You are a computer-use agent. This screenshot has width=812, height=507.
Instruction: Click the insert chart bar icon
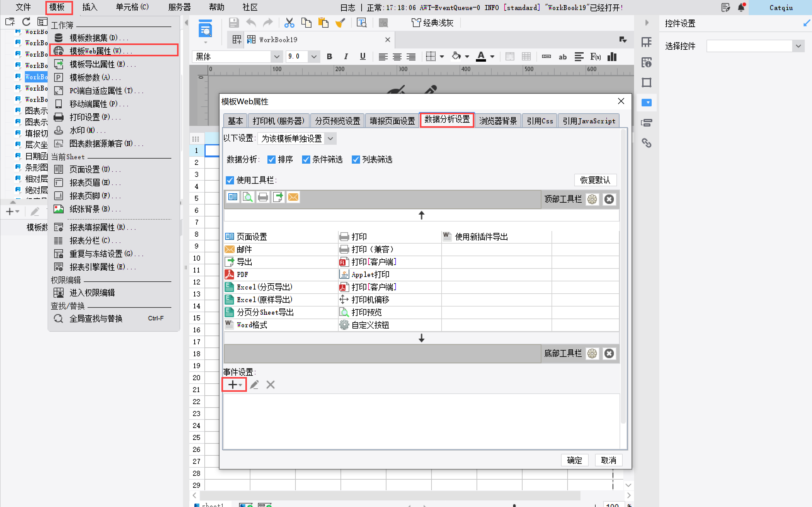point(612,57)
